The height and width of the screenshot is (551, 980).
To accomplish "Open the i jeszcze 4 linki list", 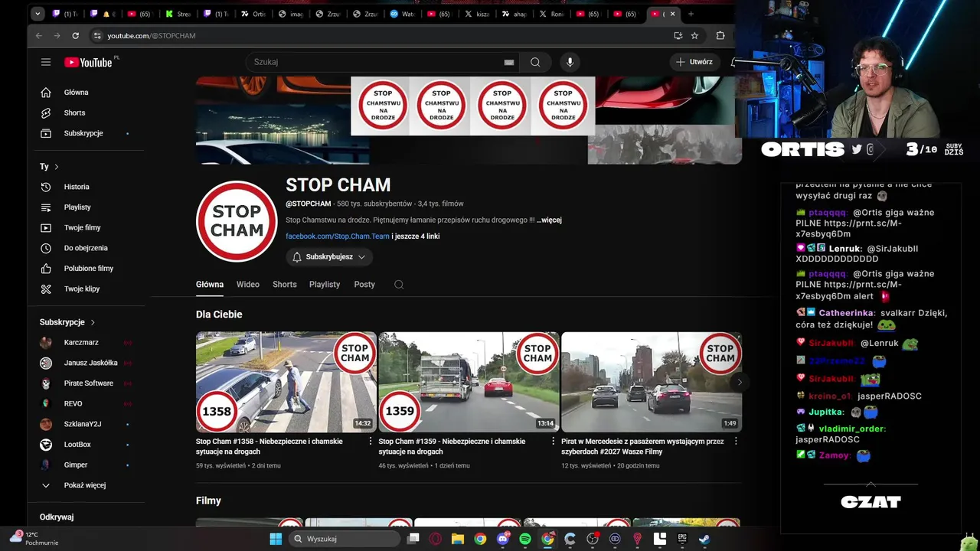I will click(x=416, y=236).
